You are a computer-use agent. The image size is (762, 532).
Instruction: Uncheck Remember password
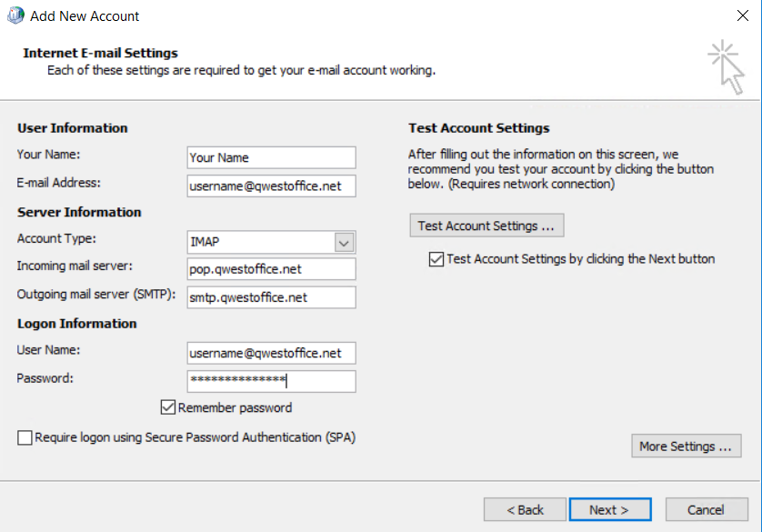pyautogui.click(x=167, y=407)
